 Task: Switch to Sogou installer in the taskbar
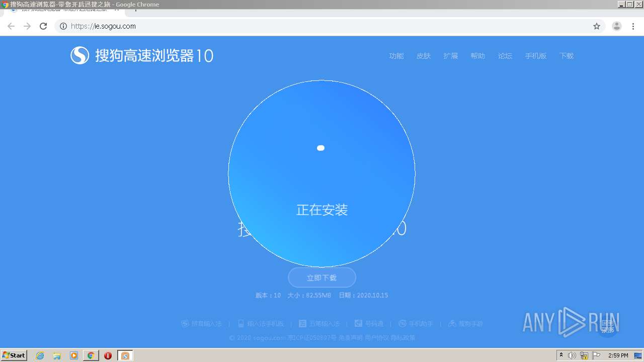[x=125, y=355]
